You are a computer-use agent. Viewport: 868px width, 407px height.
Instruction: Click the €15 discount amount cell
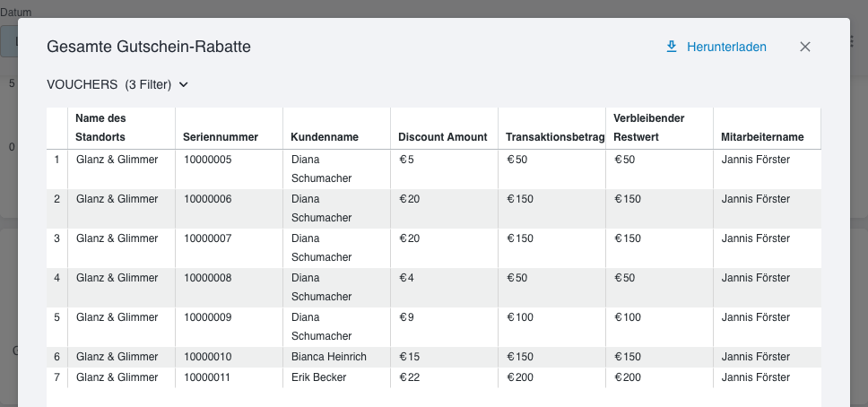[x=410, y=357]
